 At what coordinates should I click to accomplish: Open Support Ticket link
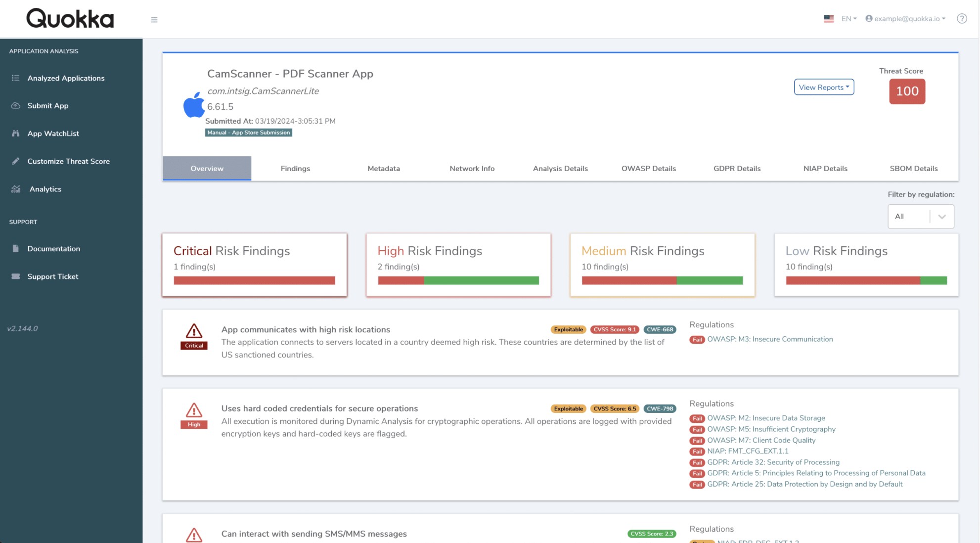point(53,276)
